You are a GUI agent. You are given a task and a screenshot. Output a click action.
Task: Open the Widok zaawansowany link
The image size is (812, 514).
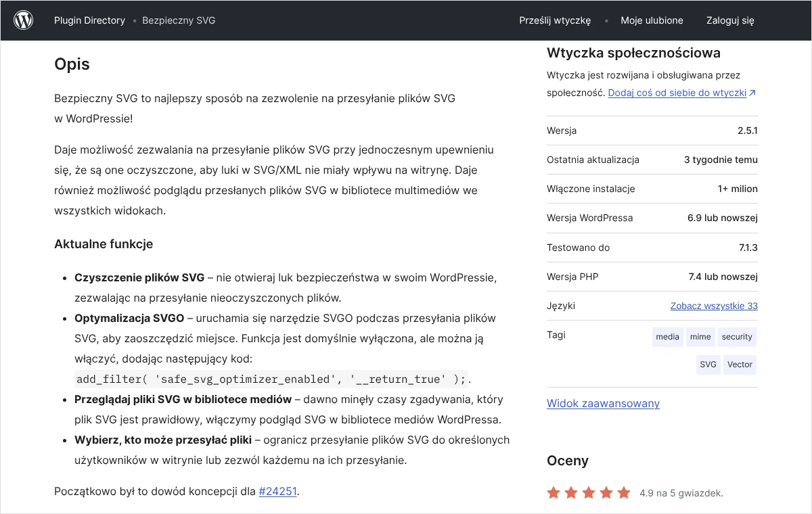pyautogui.click(x=603, y=403)
